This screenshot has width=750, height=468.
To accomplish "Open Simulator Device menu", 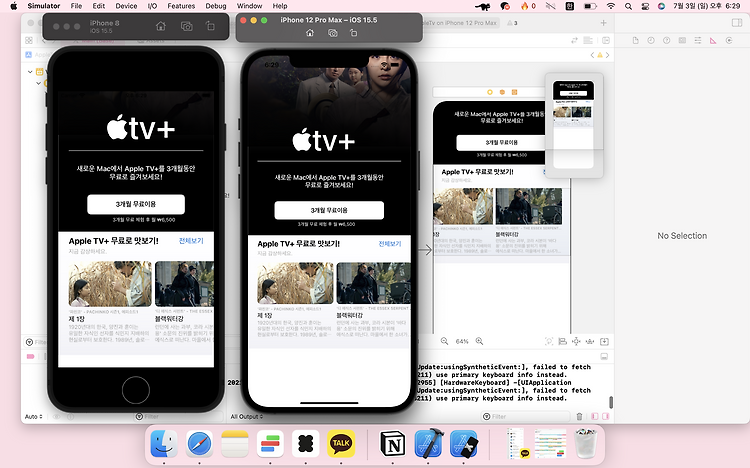I will pos(126,6).
